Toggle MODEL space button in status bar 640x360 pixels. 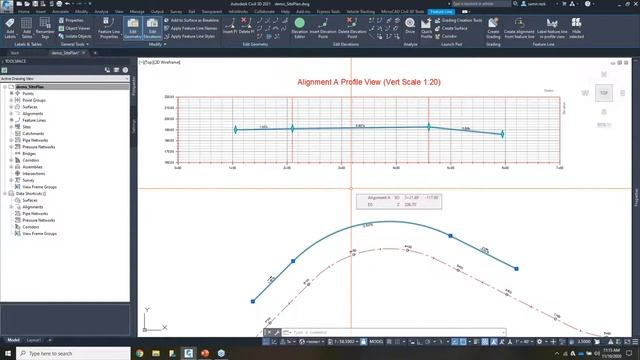(376, 342)
